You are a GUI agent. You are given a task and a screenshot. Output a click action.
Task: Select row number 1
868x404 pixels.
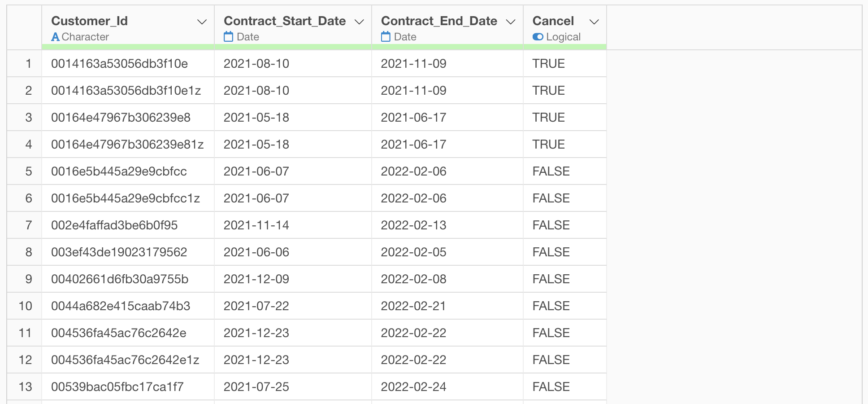(x=28, y=64)
